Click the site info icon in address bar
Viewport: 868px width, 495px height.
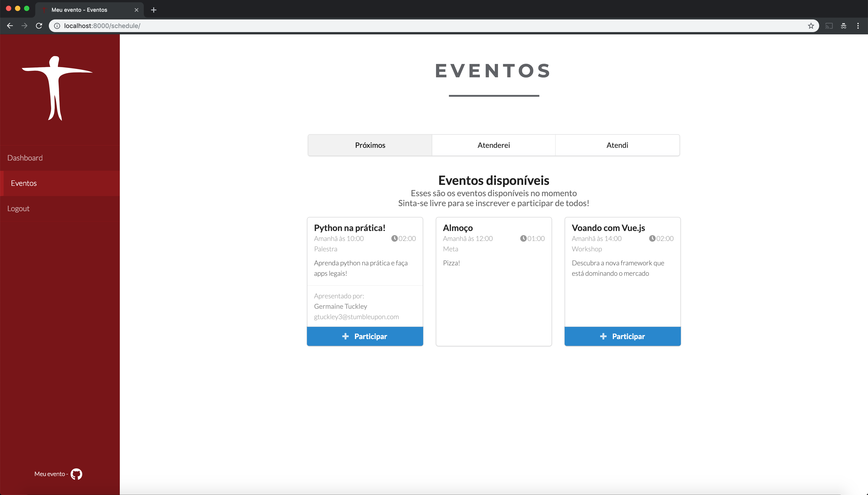57,26
